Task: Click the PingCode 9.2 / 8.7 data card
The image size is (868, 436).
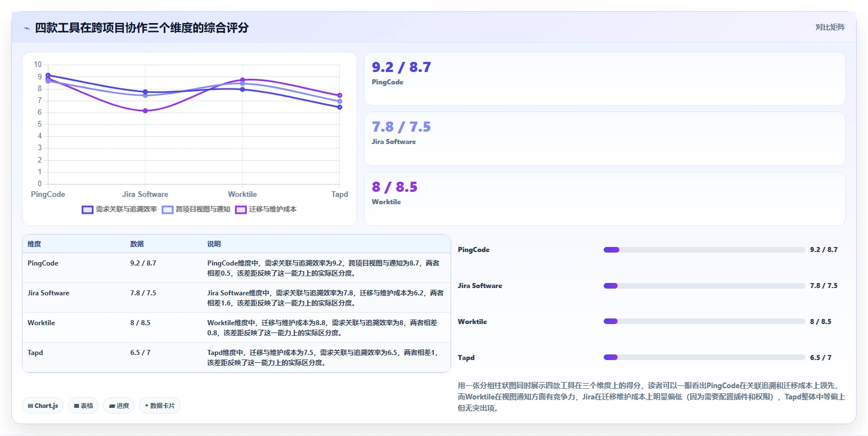Action: tap(605, 79)
